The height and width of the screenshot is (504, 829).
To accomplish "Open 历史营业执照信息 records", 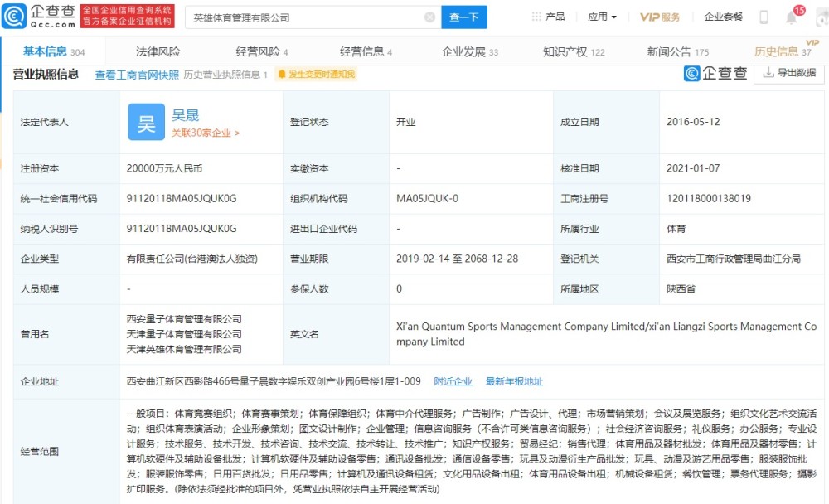I will 225,75.
